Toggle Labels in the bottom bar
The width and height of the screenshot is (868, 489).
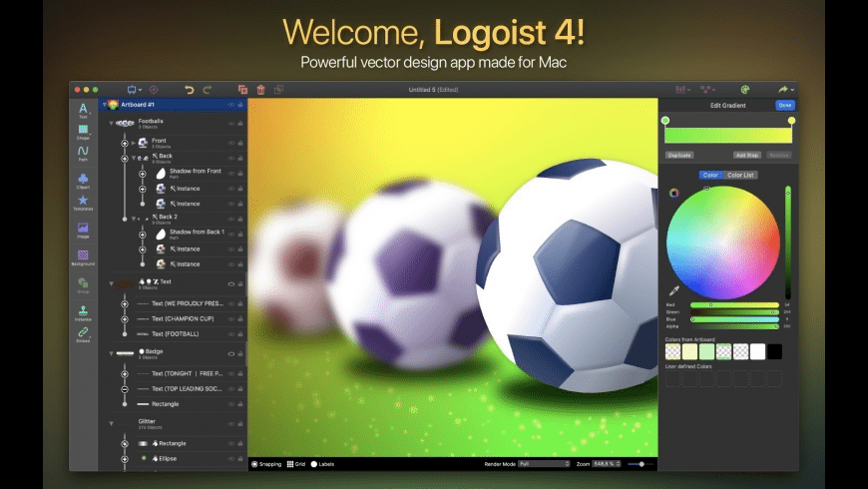322,464
